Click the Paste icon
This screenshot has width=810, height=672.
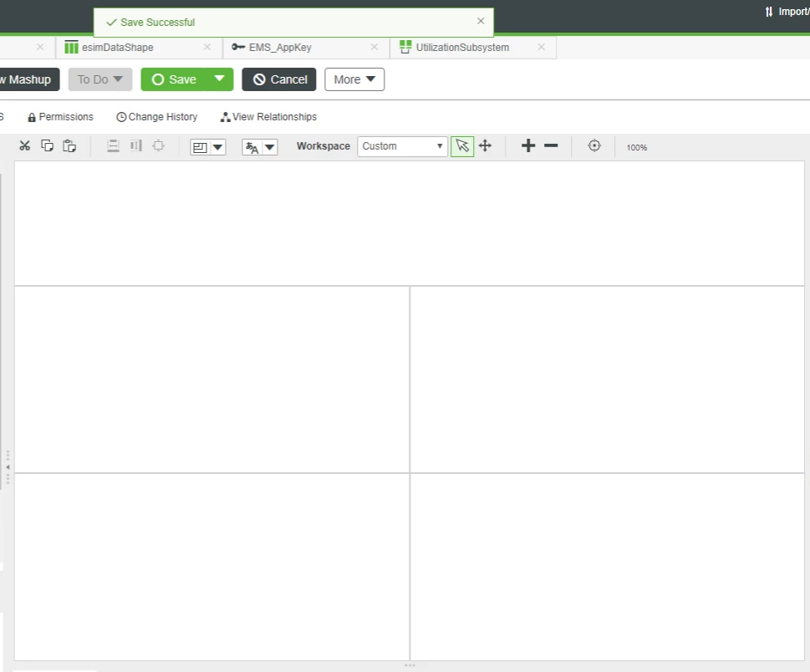(69, 145)
